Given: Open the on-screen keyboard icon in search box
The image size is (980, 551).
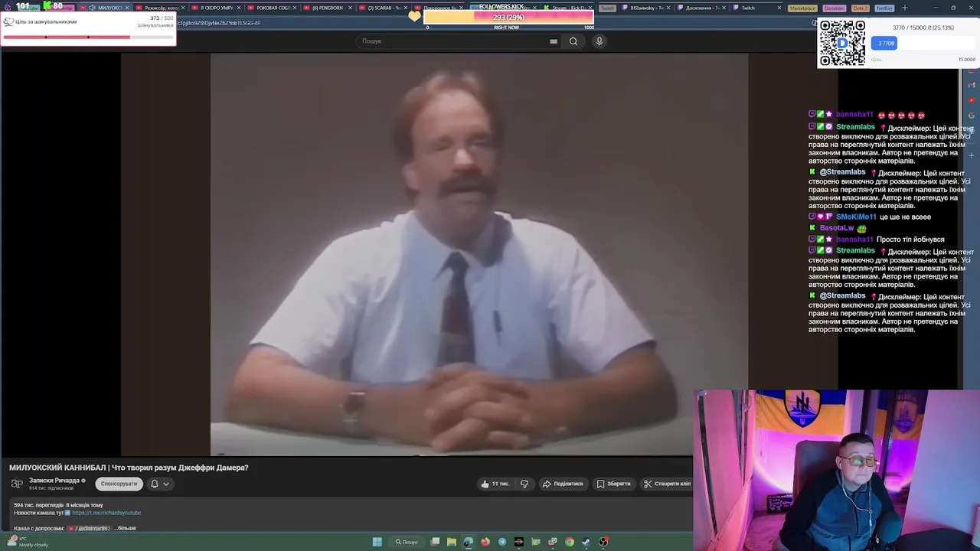Looking at the screenshot, I should tap(554, 41).
